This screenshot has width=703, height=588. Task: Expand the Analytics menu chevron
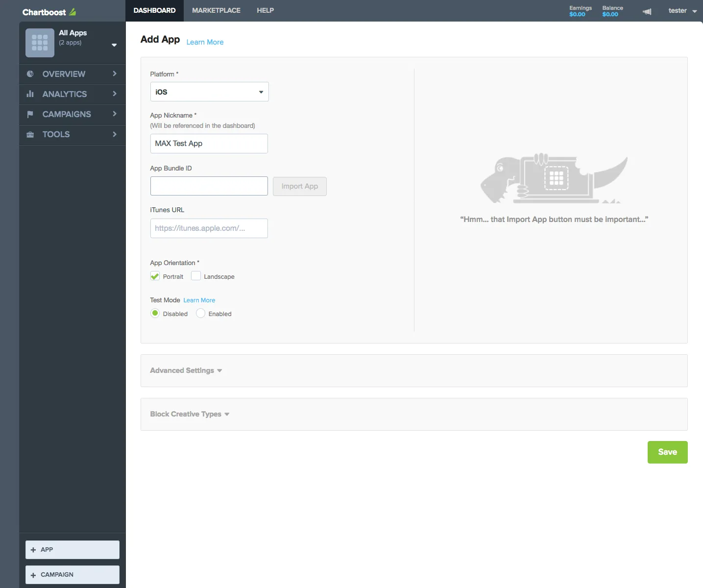tap(115, 94)
